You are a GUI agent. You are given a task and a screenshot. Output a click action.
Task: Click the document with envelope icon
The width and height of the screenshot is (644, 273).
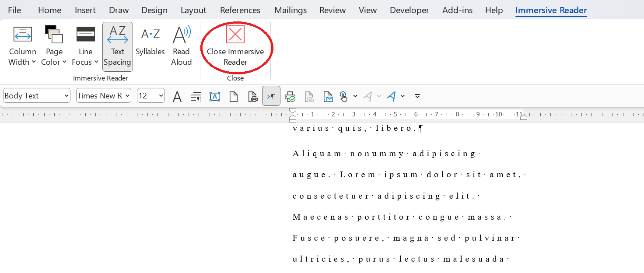click(x=328, y=96)
